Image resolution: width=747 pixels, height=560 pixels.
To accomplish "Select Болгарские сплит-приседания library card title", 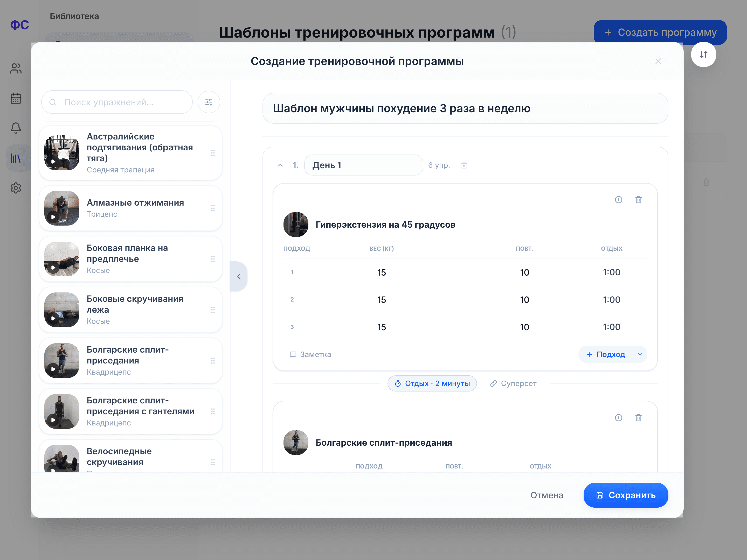I will click(128, 355).
